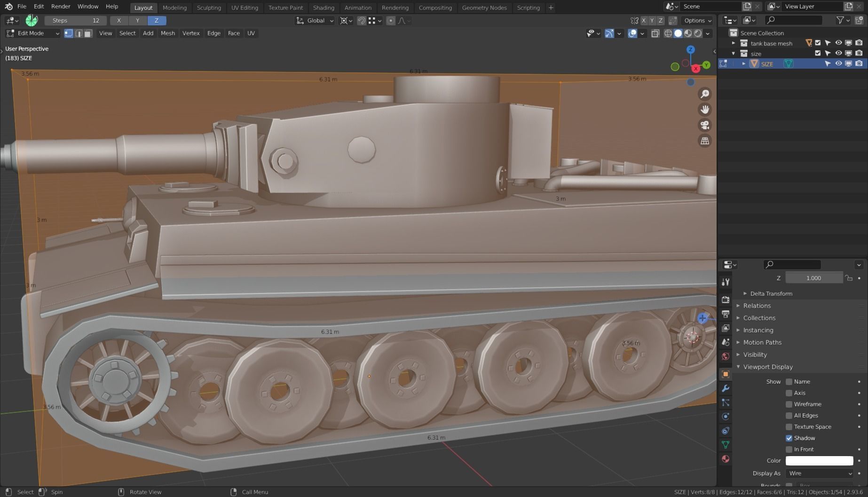Open the Render properties tab icon

coord(726,300)
